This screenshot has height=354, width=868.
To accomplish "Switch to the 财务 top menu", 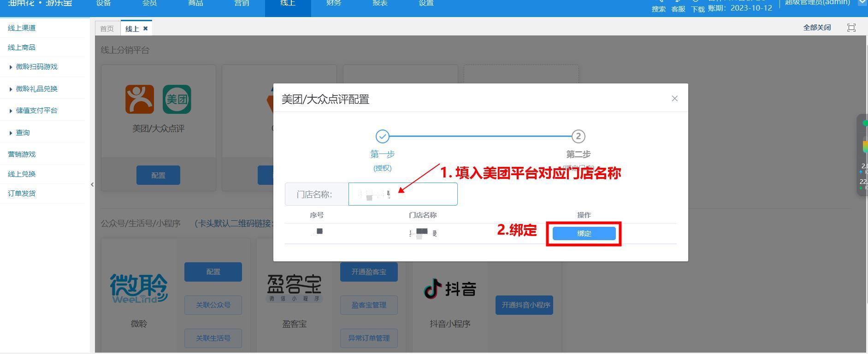I will [334, 4].
